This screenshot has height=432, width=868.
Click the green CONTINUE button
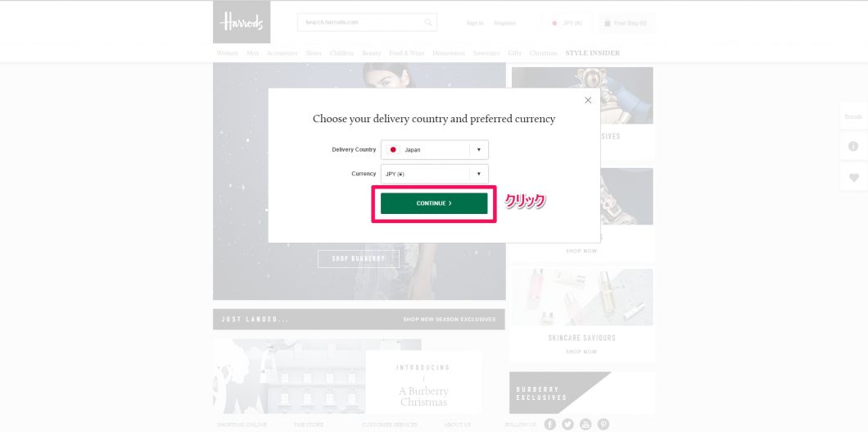tap(434, 203)
